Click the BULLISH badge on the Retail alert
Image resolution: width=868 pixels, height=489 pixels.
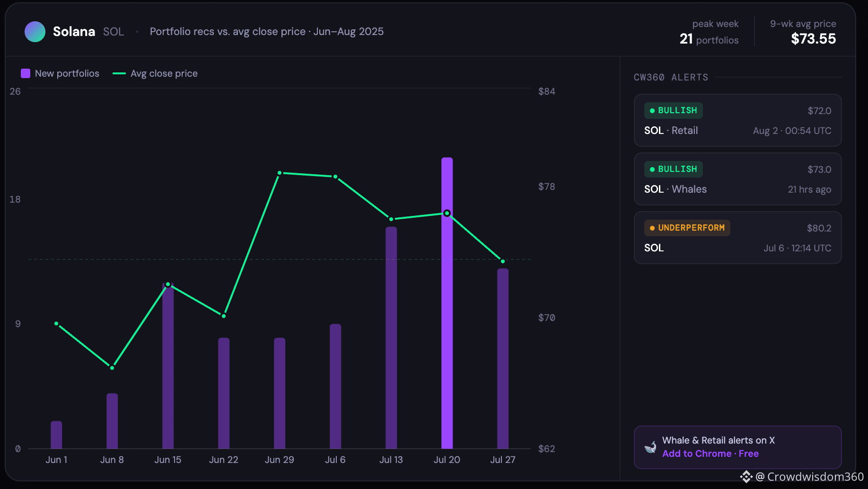[673, 110]
